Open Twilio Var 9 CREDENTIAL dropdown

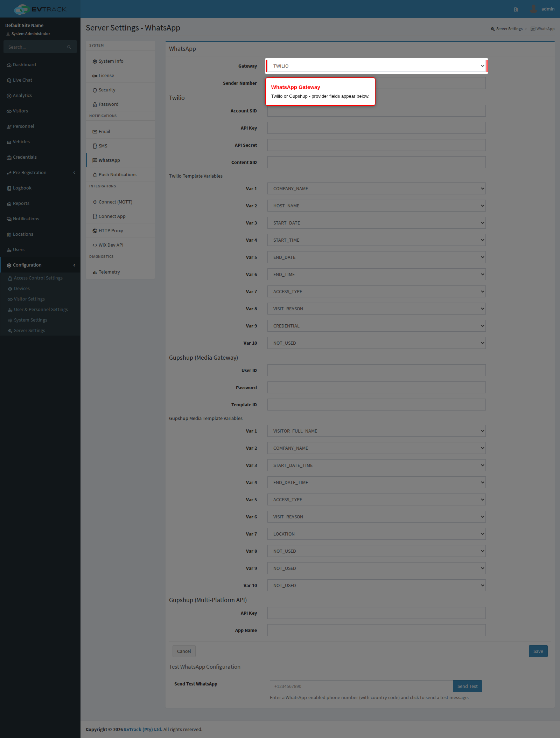(x=377, y=326)
